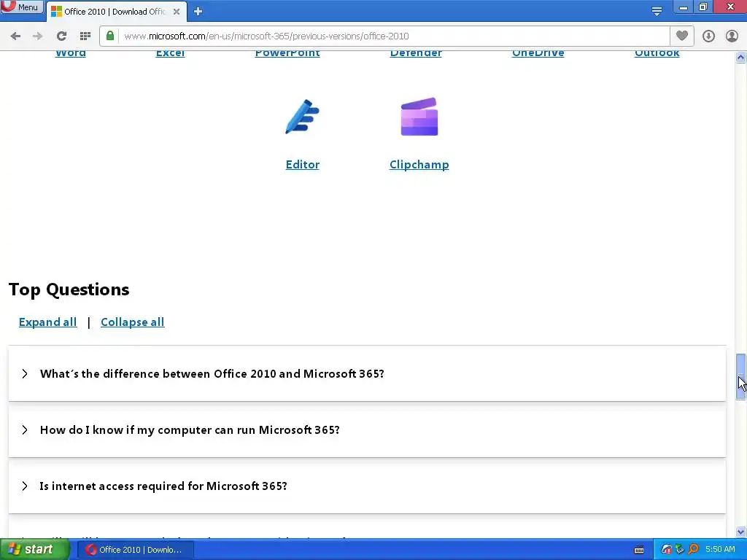This screenshot has width=747, height=560.
Task: Open the Opera Menu button
Action: [22, 7]
